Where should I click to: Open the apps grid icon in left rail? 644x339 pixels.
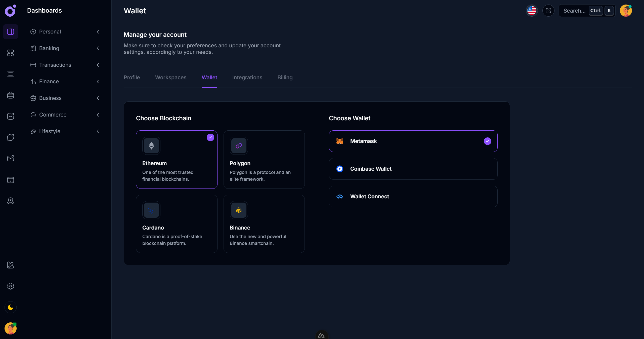coord(10,53)
